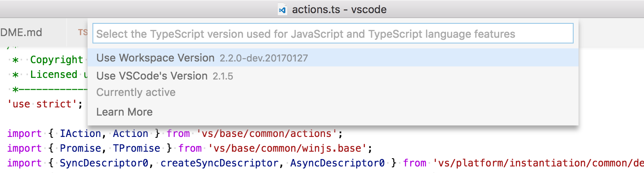Click the 2.2.0-dev.20170127 version label
Viewport: 644px width, 173px height.
(x=263, y=58)
